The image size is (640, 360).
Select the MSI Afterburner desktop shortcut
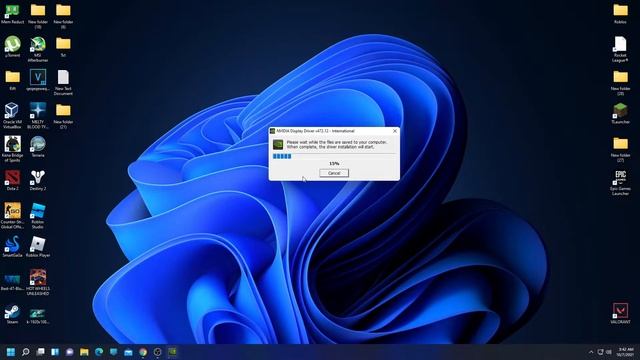coord(38,49)
